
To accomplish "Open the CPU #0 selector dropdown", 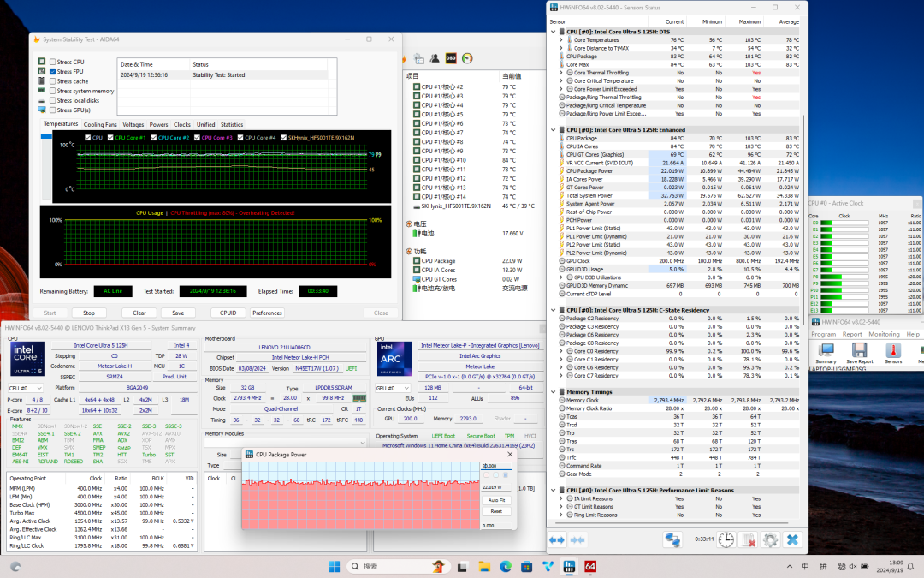I will click(x=26, y=388).
